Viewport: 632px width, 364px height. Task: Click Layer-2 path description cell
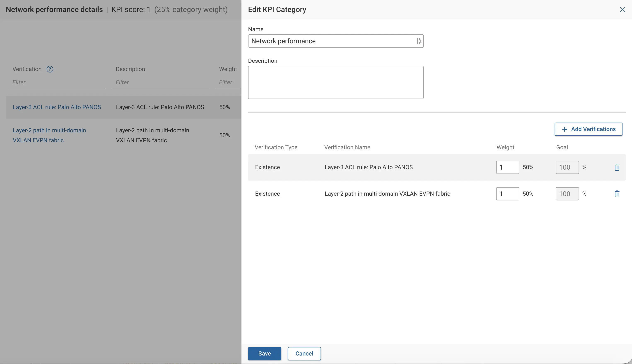(x=152, y=135)
